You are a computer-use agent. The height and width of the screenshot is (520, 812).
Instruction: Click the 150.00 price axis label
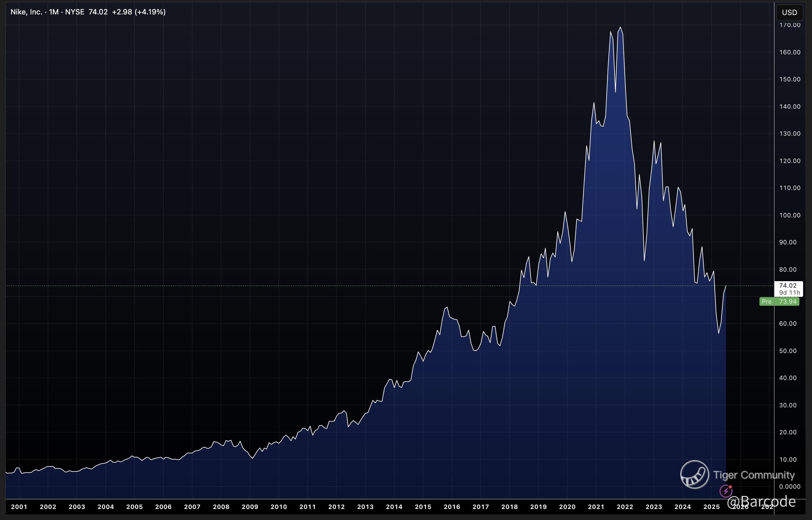(x=790, y=79)
